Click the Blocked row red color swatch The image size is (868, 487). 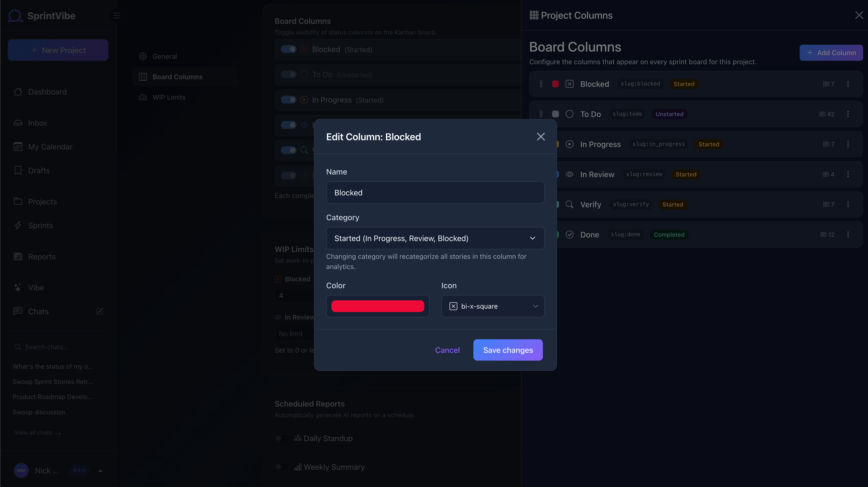pos(555,84)
